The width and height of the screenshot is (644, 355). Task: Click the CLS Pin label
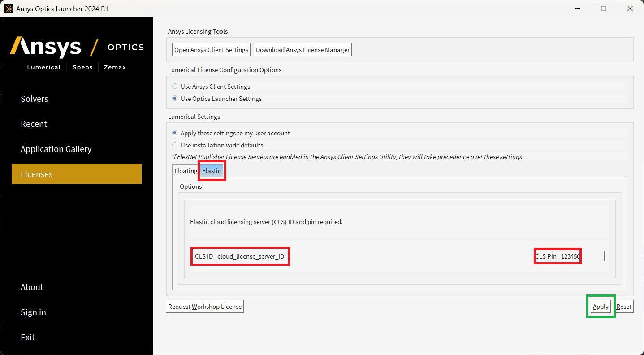click(546, 256)
